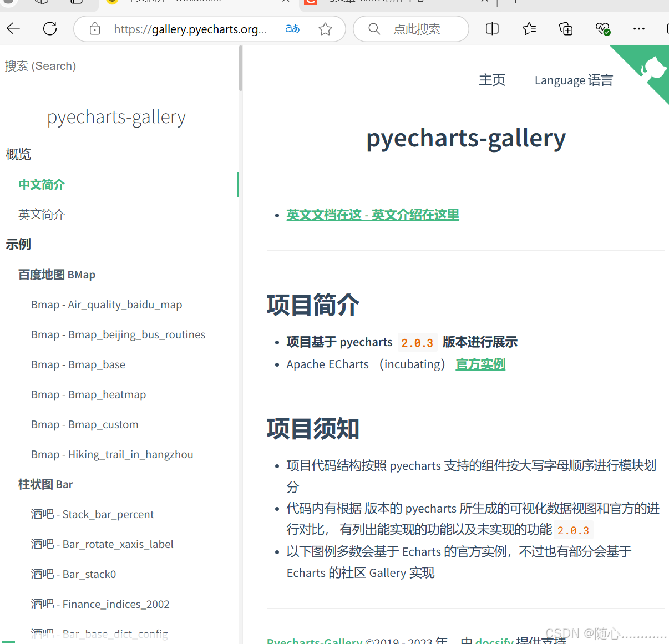Click the 概览 section heading
The height and width of the screenshot is (644, 669).
(18, 154)
